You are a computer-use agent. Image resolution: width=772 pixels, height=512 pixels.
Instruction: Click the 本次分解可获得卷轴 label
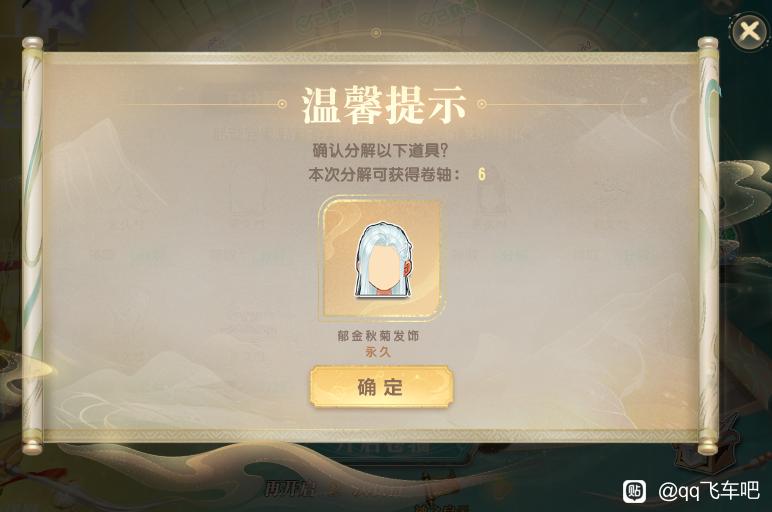coord(385,174)
